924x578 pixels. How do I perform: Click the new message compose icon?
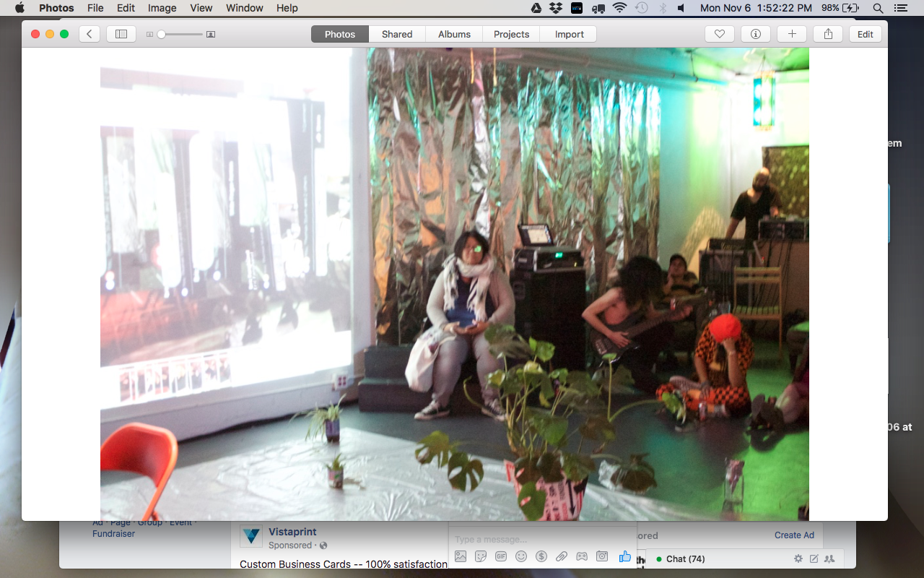814,558
